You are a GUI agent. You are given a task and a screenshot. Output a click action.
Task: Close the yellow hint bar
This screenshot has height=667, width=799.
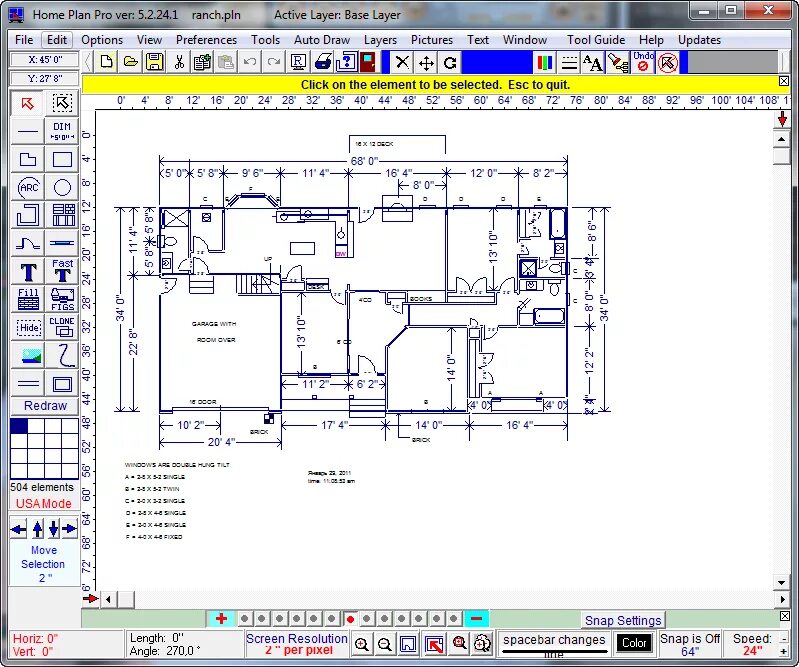(784, 81)
